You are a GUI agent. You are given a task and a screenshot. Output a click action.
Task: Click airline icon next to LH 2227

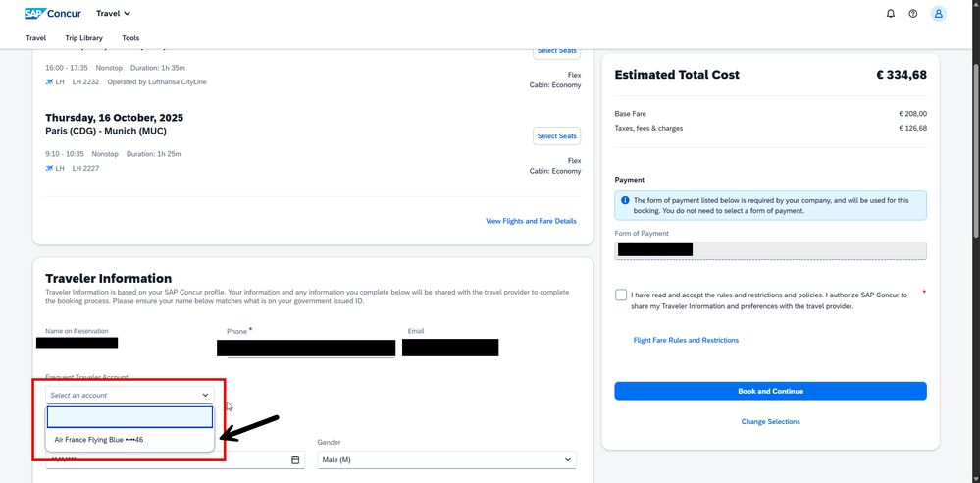point(50,169)
